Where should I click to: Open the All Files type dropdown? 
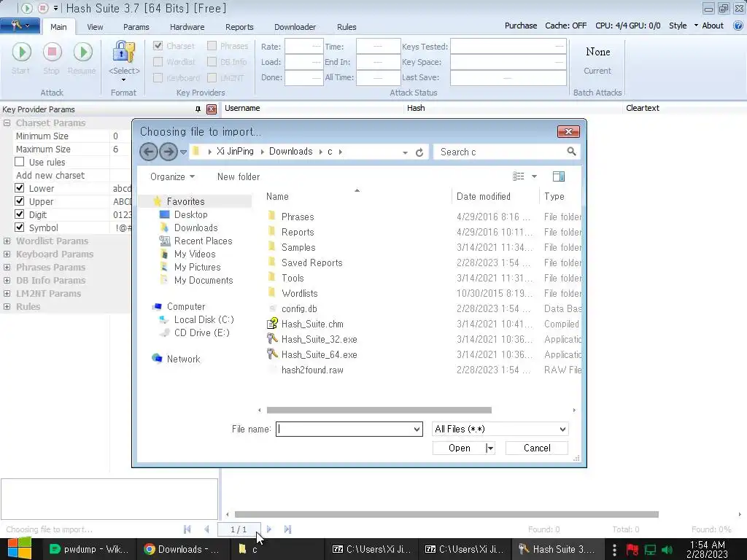click(562, 429)
